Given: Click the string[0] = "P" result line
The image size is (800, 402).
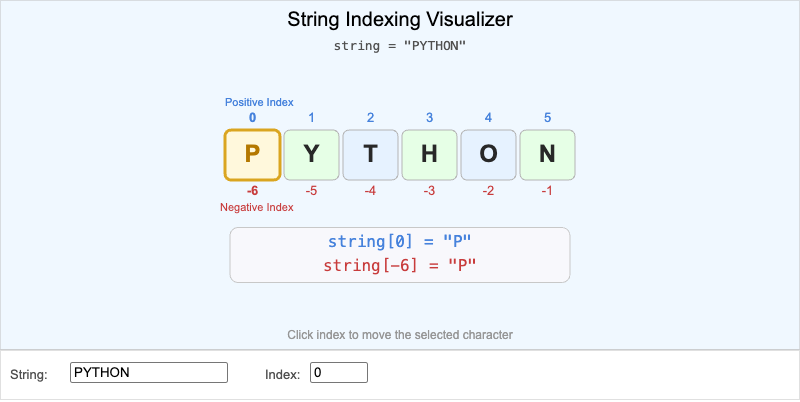Looking at the screenshot, I should point(400,242).
